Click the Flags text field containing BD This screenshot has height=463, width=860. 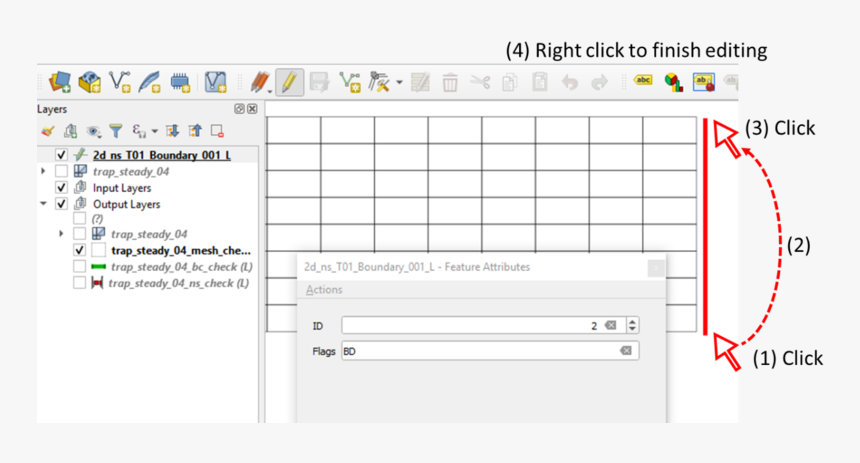coord(490,351)
